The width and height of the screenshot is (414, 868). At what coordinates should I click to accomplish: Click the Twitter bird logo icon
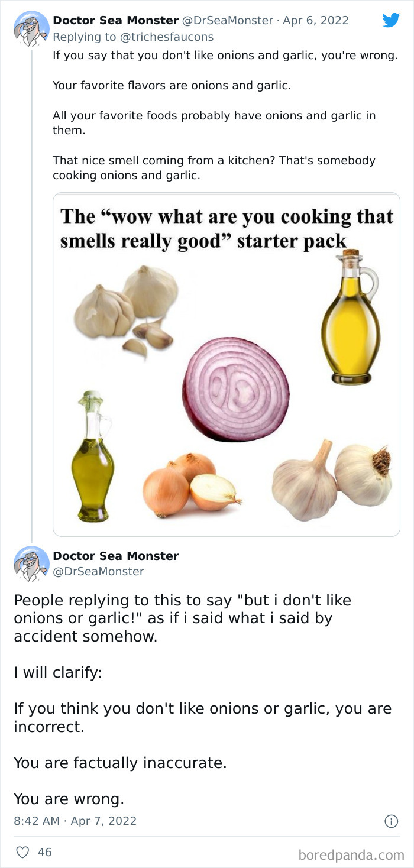tap(392, 20)
